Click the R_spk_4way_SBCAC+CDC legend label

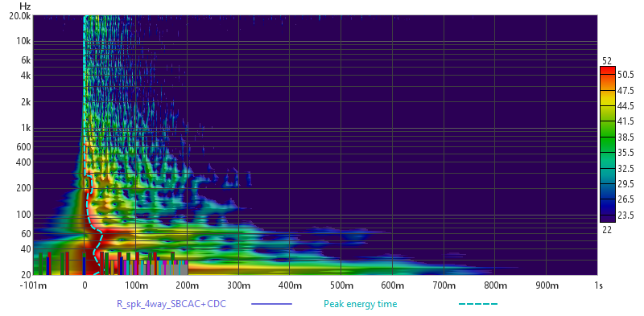coord(171,304)
